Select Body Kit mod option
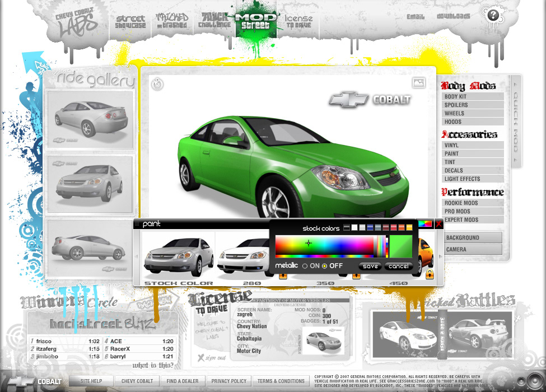The image size is (546, 392). coord(473,96)
